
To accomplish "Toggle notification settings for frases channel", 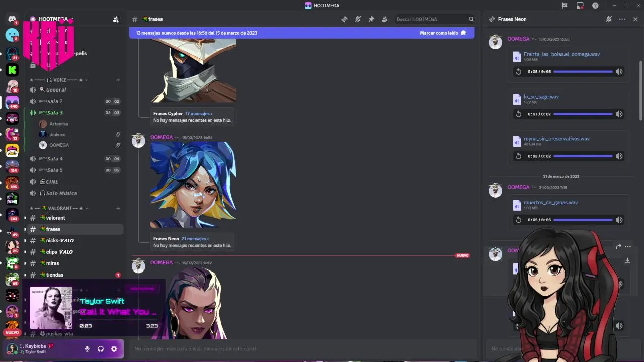I will pos(358,19).
